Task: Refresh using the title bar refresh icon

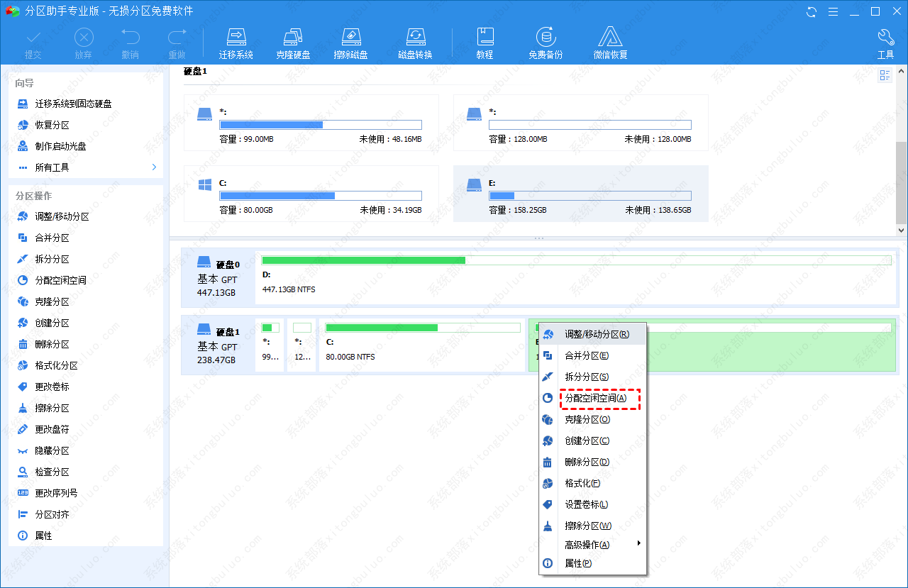Action: click(811, 11)
